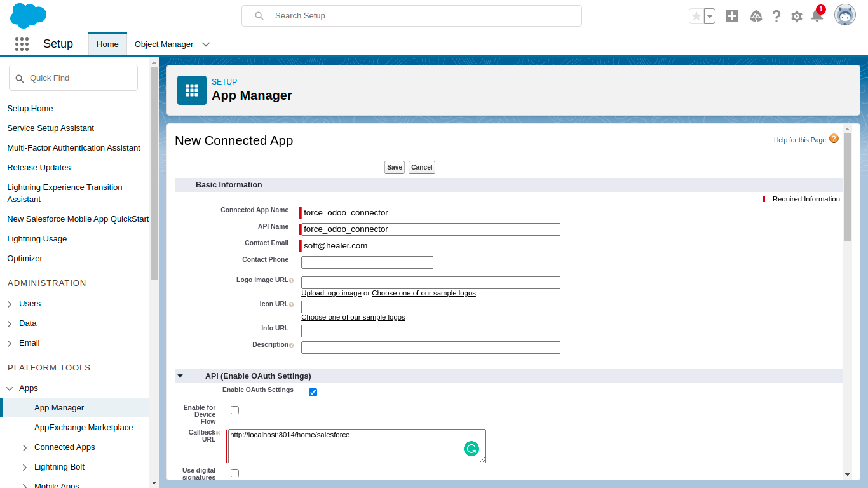Click the Icon URL help icon
This screenshot has height=488, width=868.
click(x=292, y=304)
